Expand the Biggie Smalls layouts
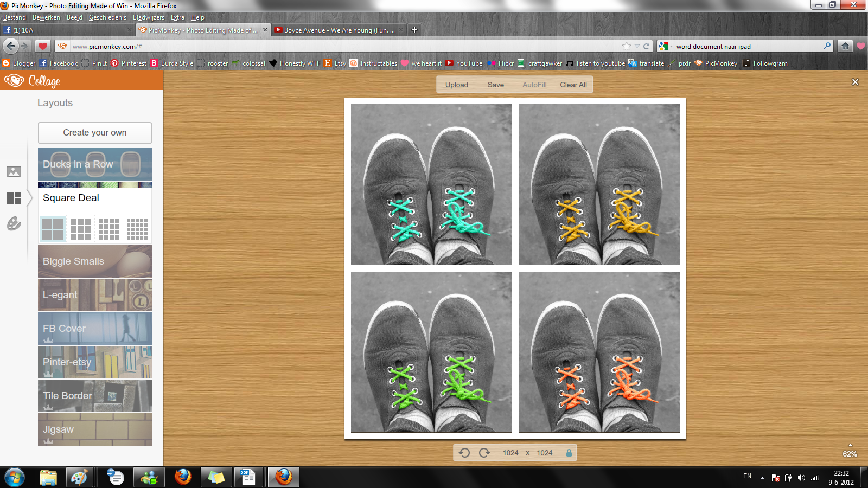 tap(95, 261)
